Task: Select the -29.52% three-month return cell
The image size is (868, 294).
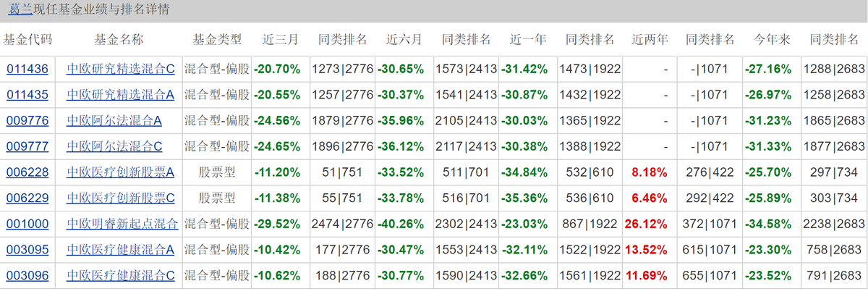Action: pyautogui.click(x=280, y=224)
